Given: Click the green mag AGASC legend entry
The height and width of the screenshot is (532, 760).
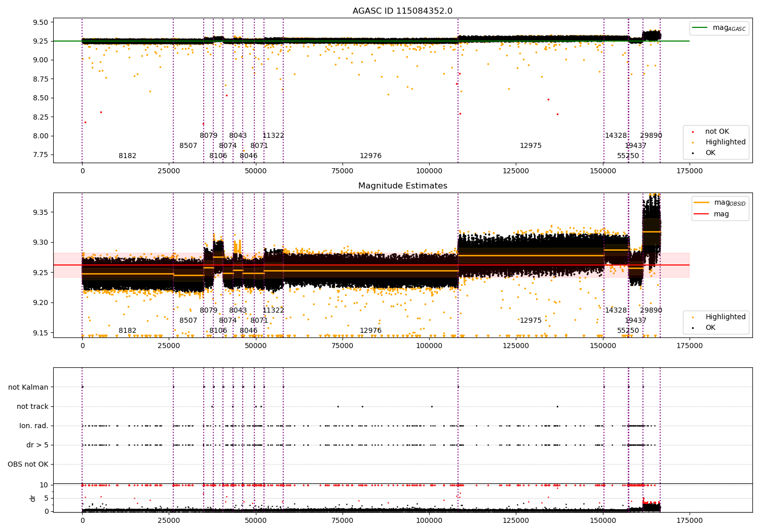Looking at the screenshot, I should click(x=719, y=28).
